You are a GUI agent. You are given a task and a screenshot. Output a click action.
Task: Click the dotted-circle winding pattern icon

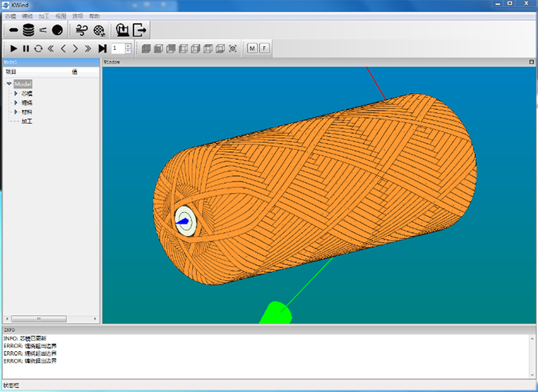[99, 31]
